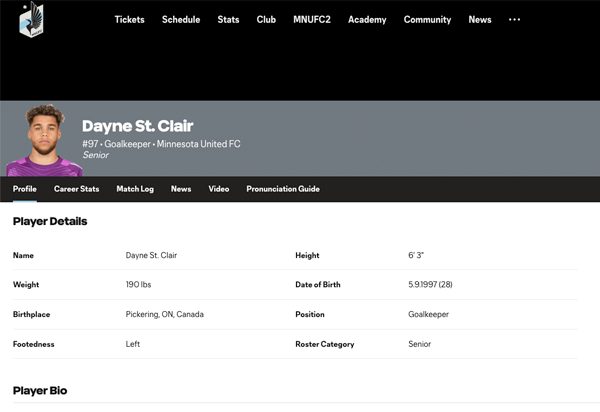Click Community in the top navbar
The height and width of the screenshot is (412, 600).
427,20
